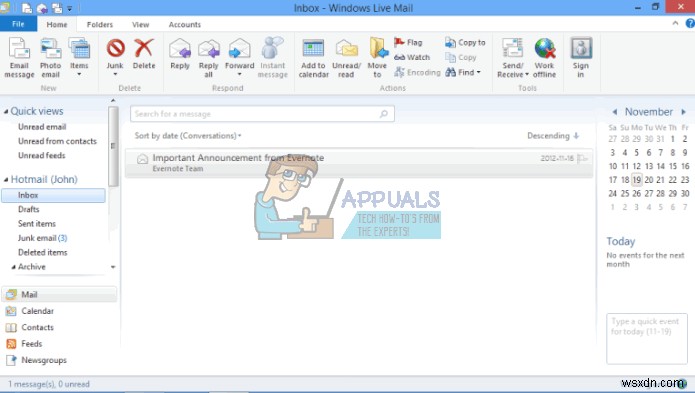The width and height of the screenshot is (695, 393).
Task: Show Unread email view
Action: click(42, 127)
